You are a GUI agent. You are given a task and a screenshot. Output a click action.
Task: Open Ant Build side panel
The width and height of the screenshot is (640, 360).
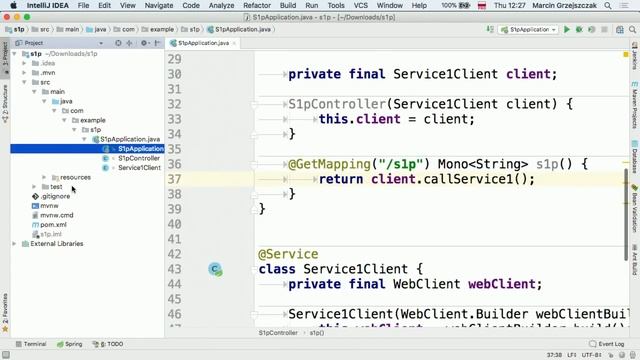635,259
